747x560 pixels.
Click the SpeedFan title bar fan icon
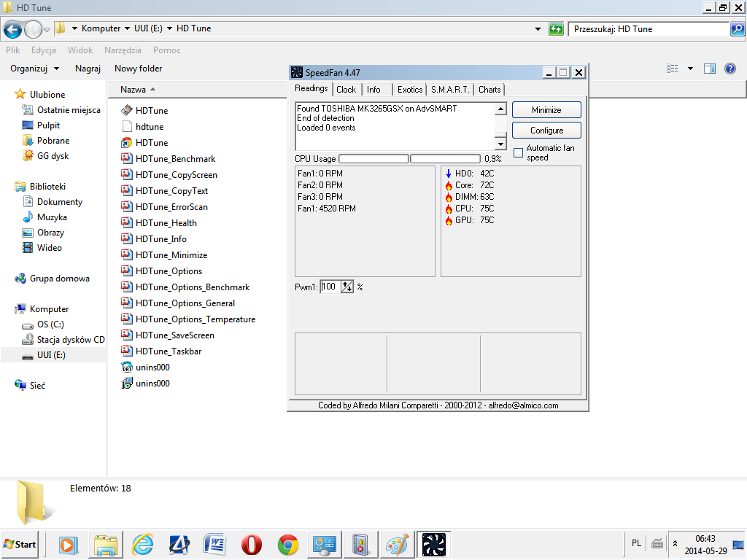[x=297, y=72]
